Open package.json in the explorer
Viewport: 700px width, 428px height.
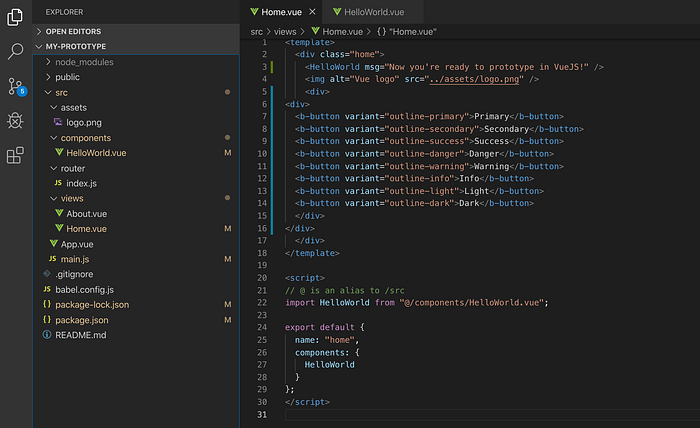click(x=81, y=320)
